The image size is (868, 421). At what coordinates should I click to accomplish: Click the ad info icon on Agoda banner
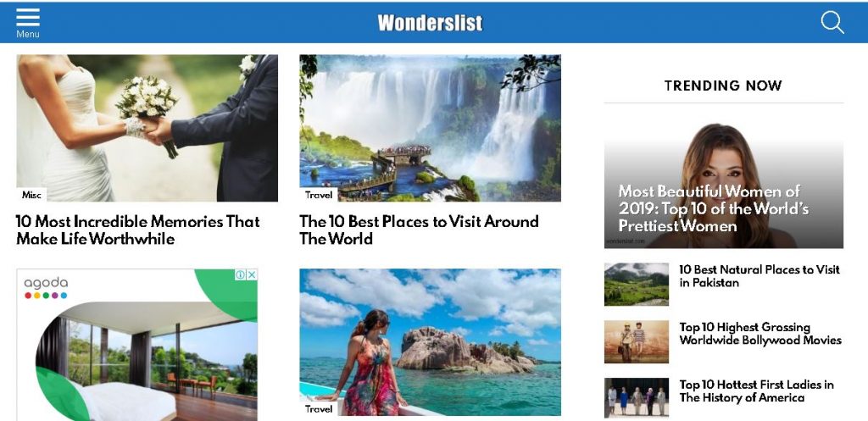241,275
